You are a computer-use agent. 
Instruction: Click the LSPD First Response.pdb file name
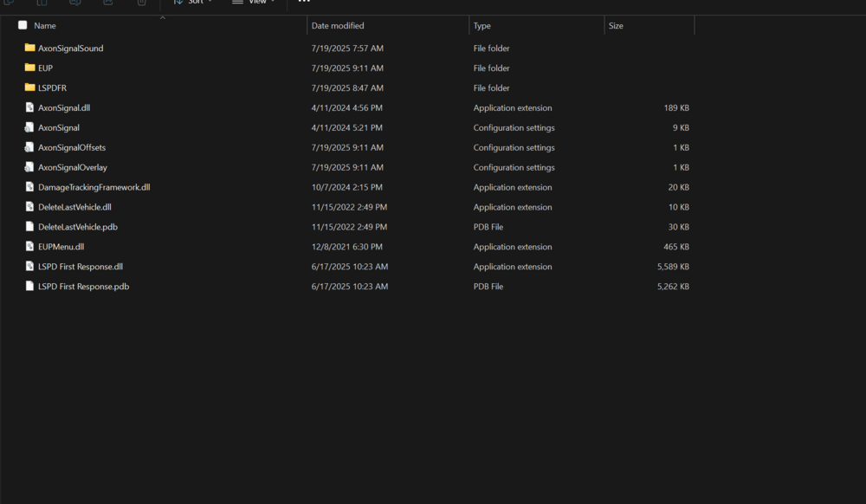83,286
